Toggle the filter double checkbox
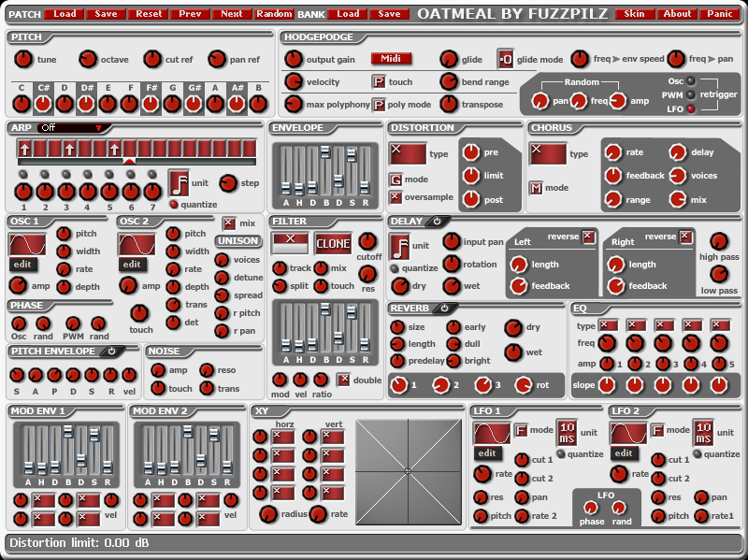This screenshot has height=560, width=748. [x=343, y=380]
